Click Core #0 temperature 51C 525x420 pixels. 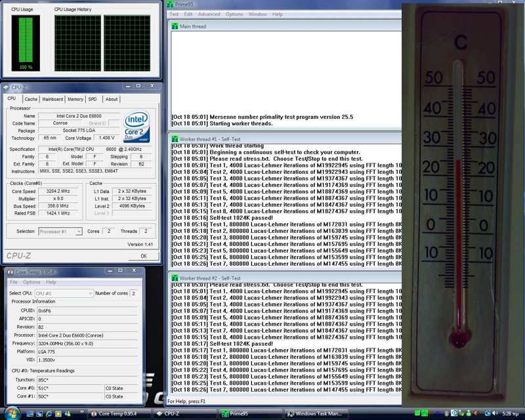click(x=70, y=388)
